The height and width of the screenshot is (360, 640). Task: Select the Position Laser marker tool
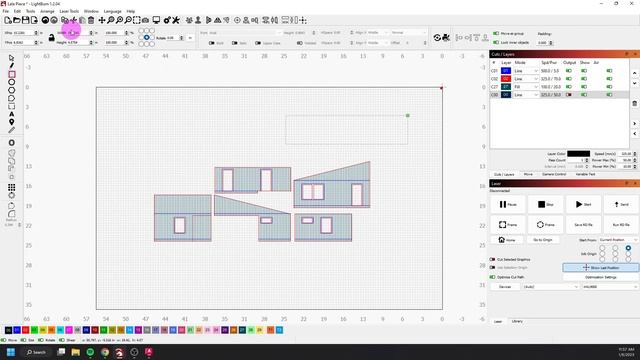[11, 122]
